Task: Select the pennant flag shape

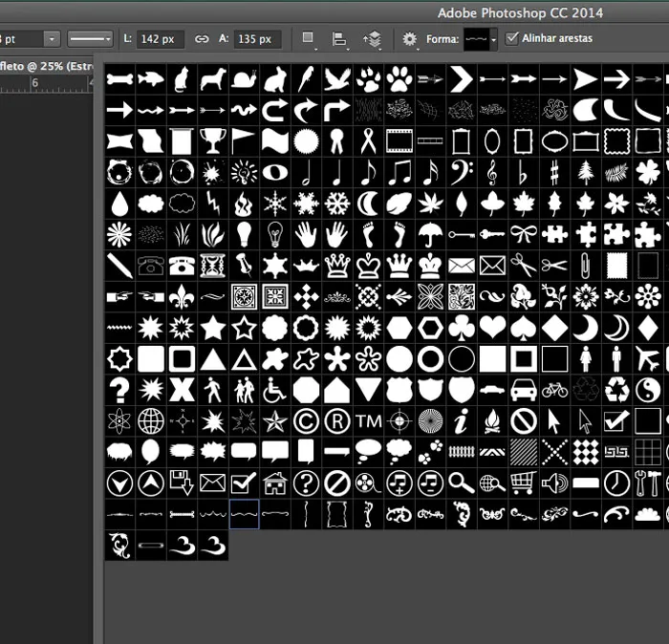Action: pos(244,141)
